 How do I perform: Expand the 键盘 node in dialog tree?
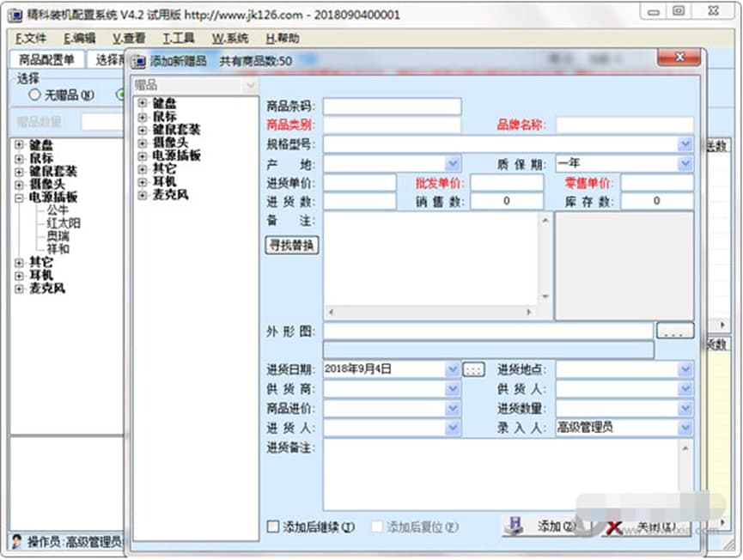click(142, 103)
